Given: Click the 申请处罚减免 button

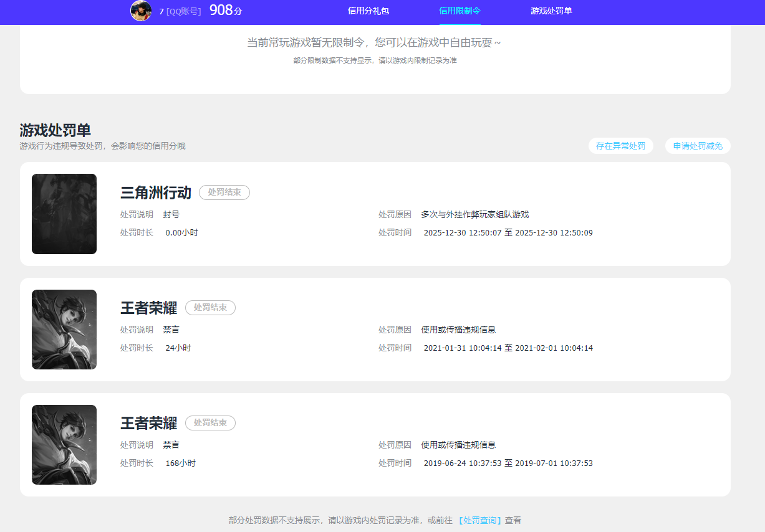Looking at the screenshot, I should click(697, 145).
